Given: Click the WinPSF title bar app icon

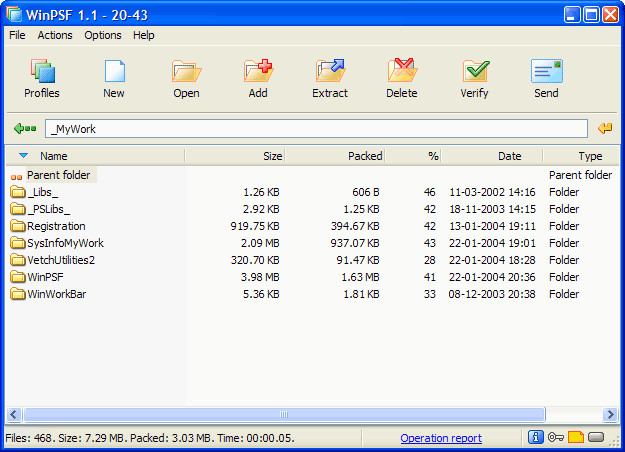Looking at the screenshot, I should click(14, 14).
